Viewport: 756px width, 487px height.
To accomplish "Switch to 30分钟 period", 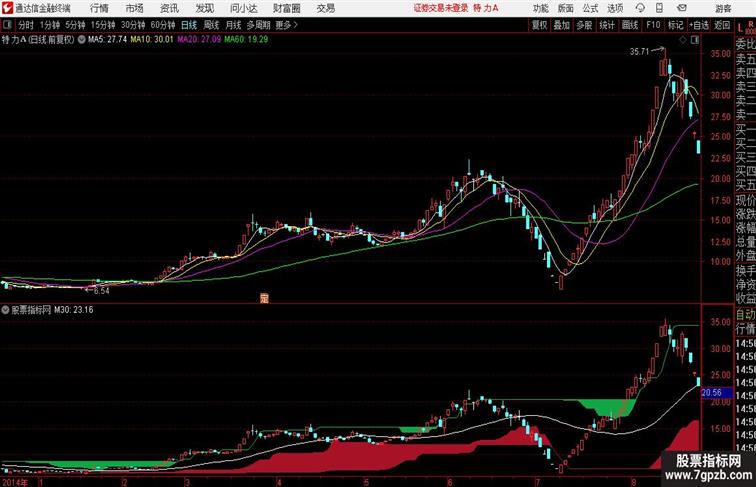I will [x=133, y=25].
